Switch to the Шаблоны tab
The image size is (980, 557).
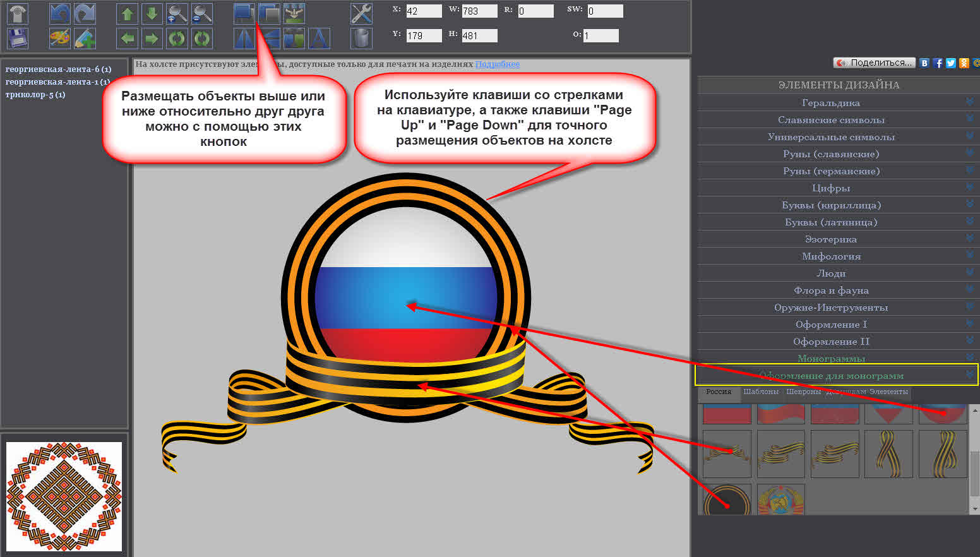pyautogui.click(x=761, y=392)
